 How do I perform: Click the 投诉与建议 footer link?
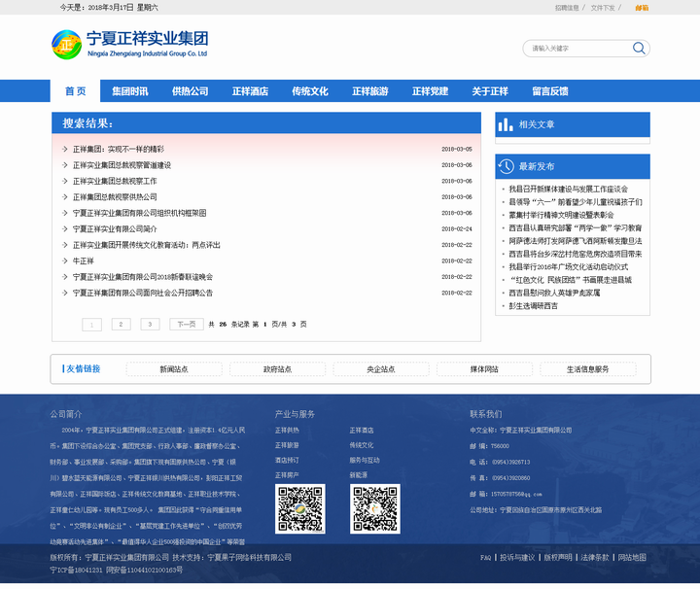pyautogui.click(x=517, y=557)
